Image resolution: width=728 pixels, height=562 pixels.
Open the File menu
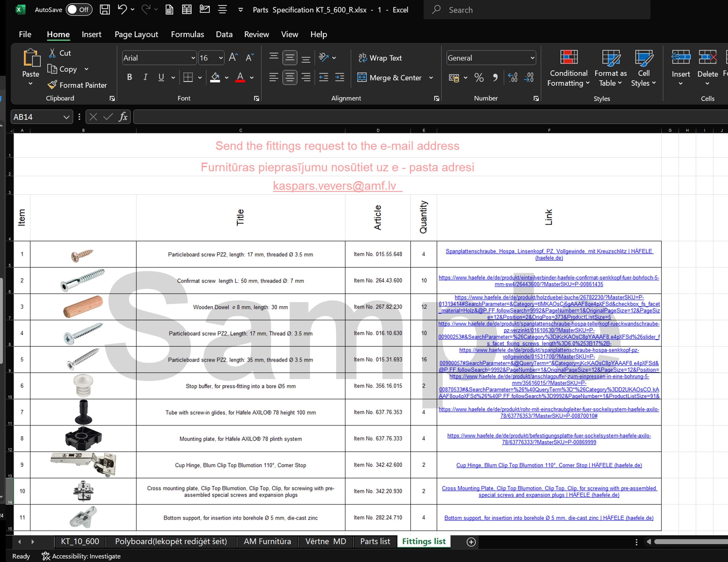pyautogui.click(x=25, y=34)
